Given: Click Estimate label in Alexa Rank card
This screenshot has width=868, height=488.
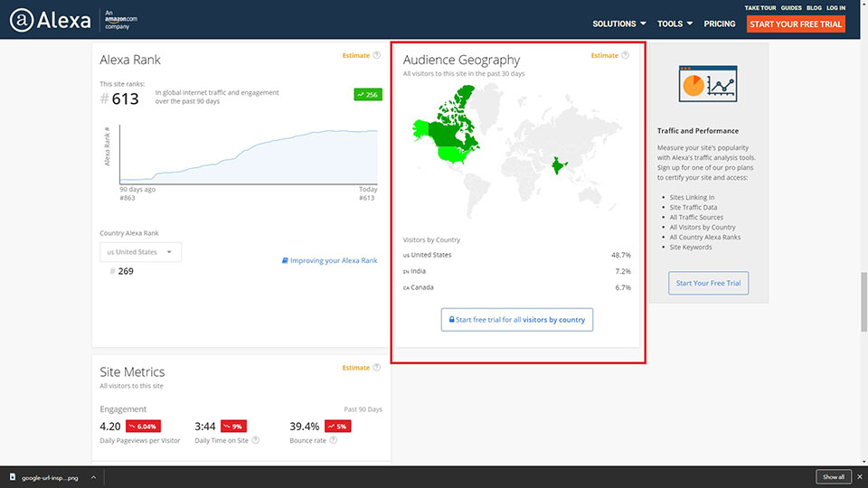Looking at the screenshot, I should pos(355,55).
